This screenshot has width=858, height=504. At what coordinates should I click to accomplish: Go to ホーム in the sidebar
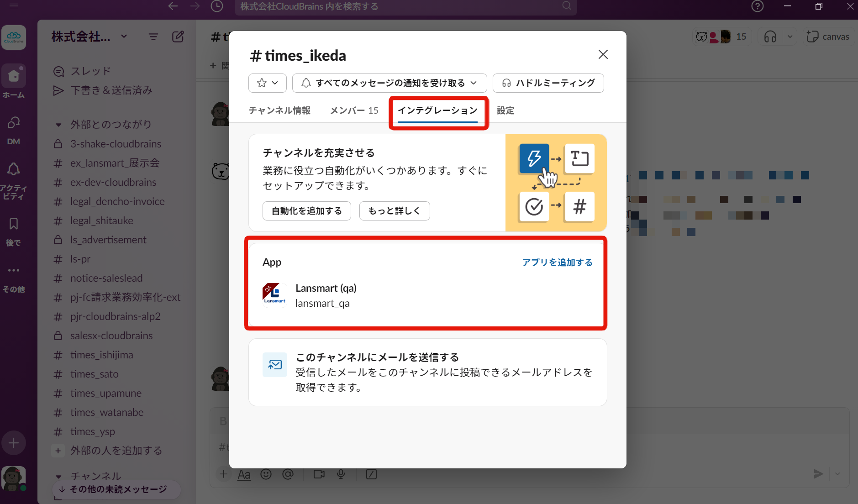click(14, 82)
